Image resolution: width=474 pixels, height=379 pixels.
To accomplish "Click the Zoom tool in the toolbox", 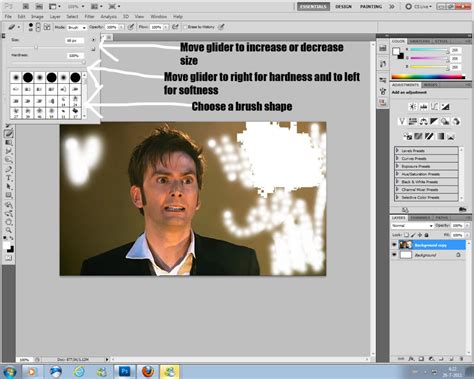I will click(9, 230).
